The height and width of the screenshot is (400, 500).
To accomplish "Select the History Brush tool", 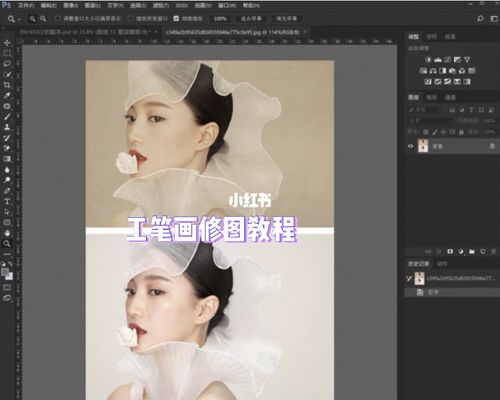I will (7, 138).
